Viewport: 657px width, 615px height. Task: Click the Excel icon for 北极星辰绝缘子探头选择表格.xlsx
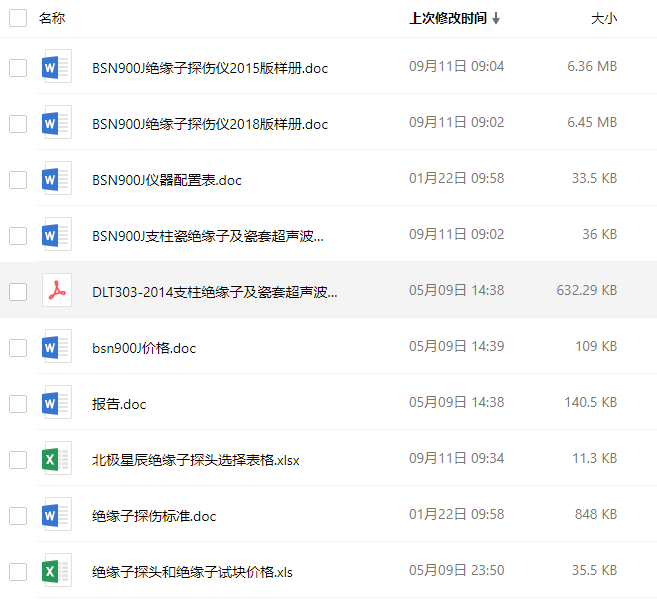coord(57,458)
